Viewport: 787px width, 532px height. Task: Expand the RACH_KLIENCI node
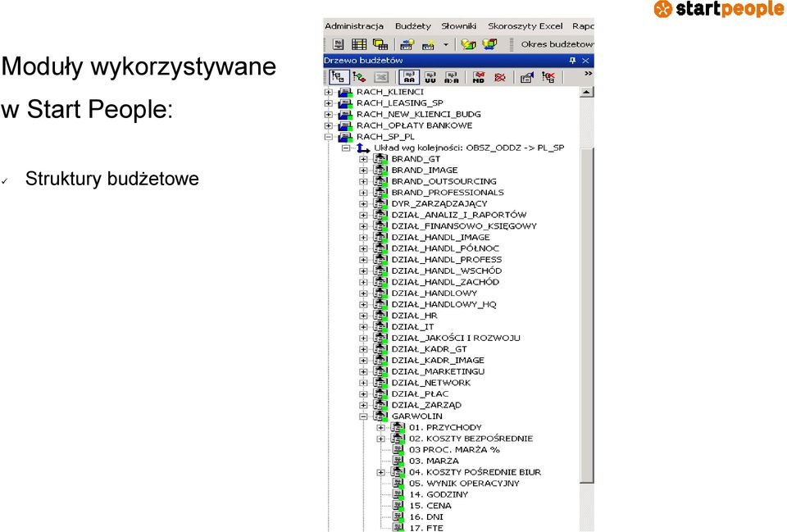tap(328, 93)
